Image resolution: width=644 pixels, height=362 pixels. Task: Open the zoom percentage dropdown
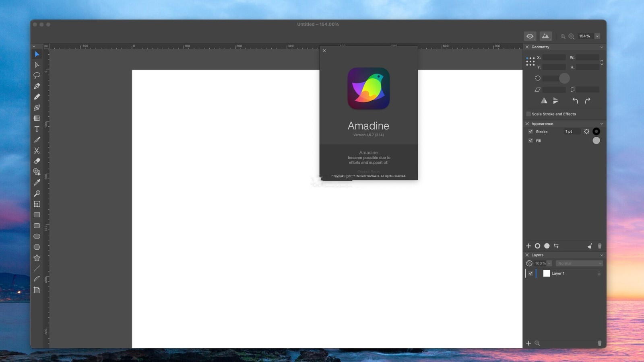(x=597, y=36)
